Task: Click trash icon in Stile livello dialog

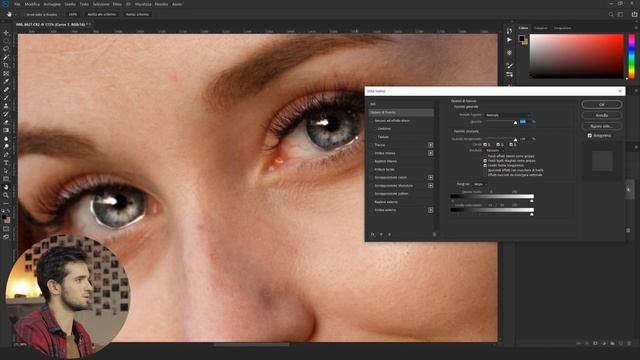Action: point(434,234)
